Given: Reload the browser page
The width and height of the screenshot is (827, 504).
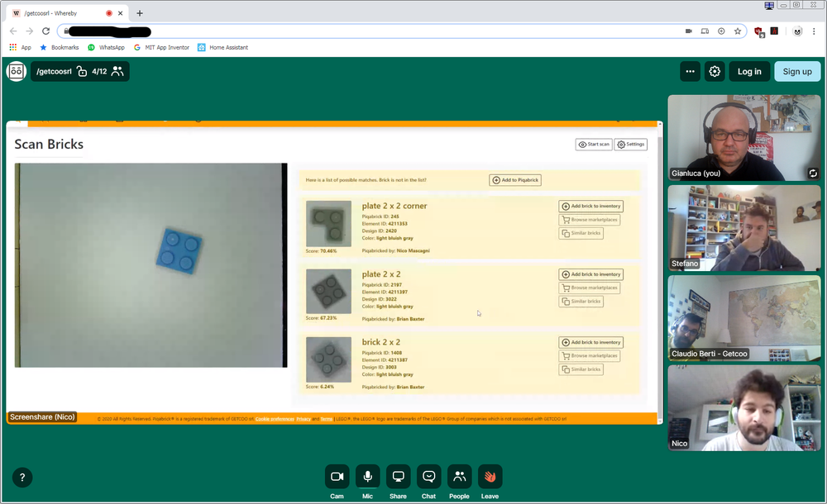Looking at the screenshot, I should click(x=45, y=31).
